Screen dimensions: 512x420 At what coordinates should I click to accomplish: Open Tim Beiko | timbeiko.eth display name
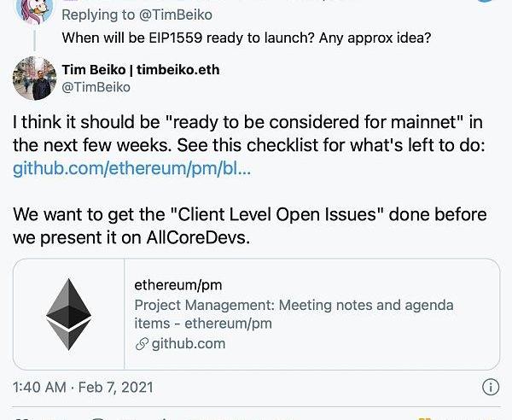(142, 68)
